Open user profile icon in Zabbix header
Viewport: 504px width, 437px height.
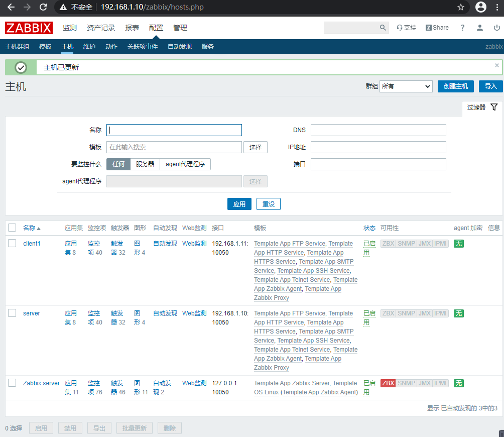click(479, 28)
